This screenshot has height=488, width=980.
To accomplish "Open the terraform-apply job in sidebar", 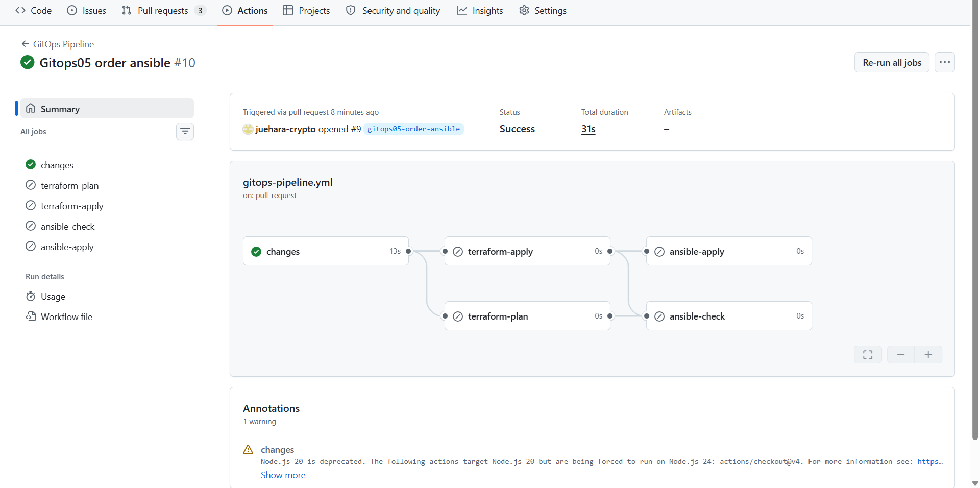I will coord(107,206).
